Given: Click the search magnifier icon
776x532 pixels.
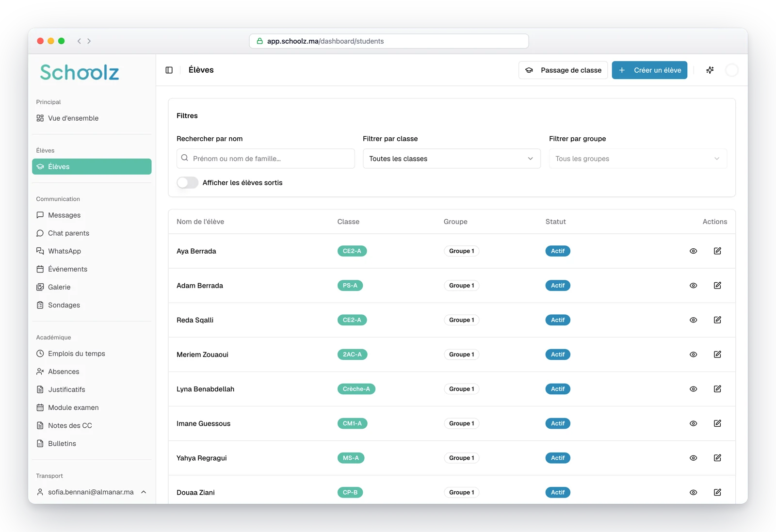Looking at the screenshot, I should (x=185, y=158).
